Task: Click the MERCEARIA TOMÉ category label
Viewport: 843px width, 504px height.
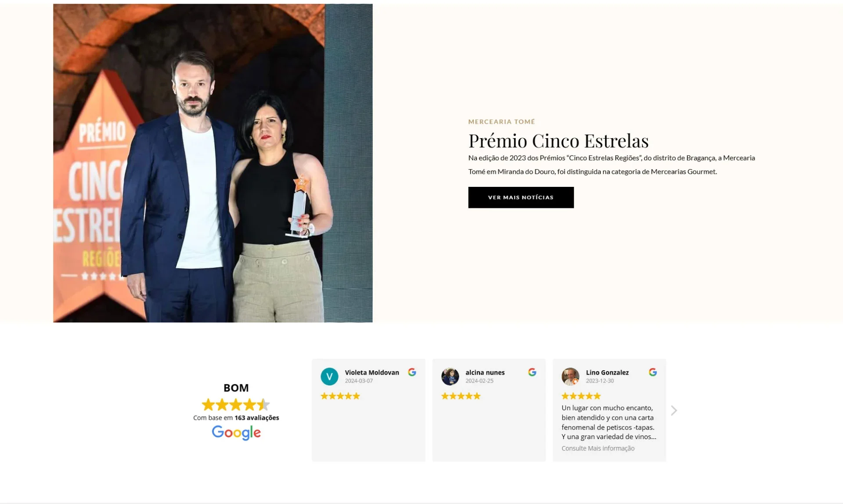Action: point(502,122)
